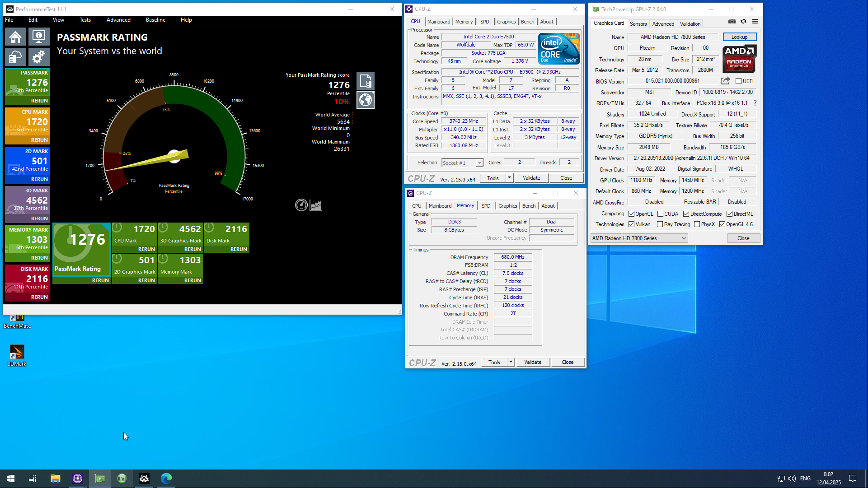Click Tools button in CPU-Z Memory window
The image size is (868, 488).
pos(494,362)
